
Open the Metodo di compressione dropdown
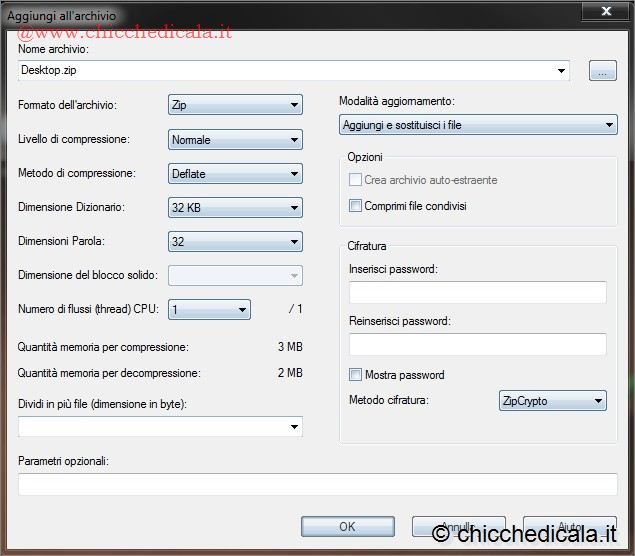point(235,174)
